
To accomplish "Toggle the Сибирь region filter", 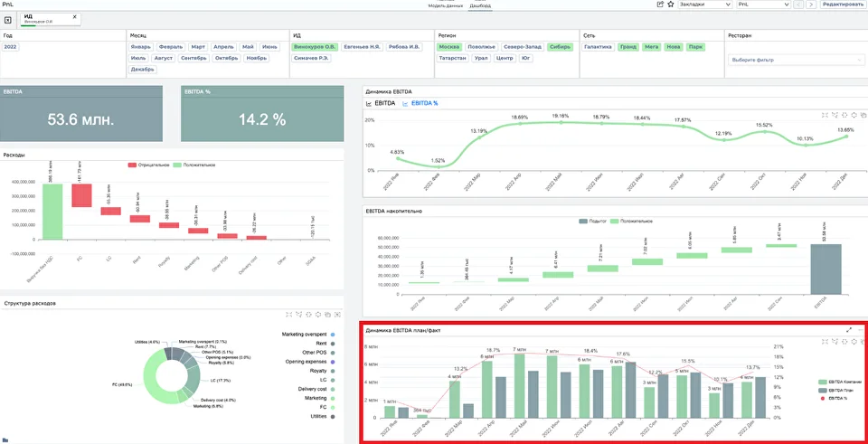I will 560,47.
